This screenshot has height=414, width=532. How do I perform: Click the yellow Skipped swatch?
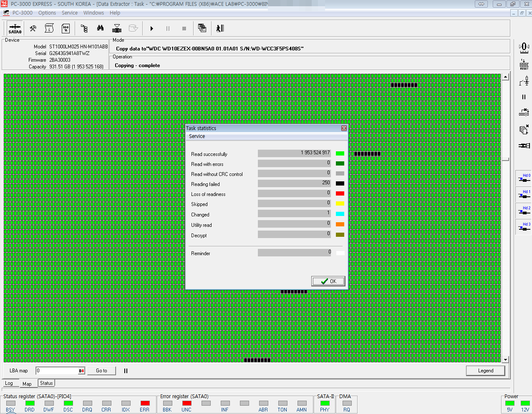[340, 203]
